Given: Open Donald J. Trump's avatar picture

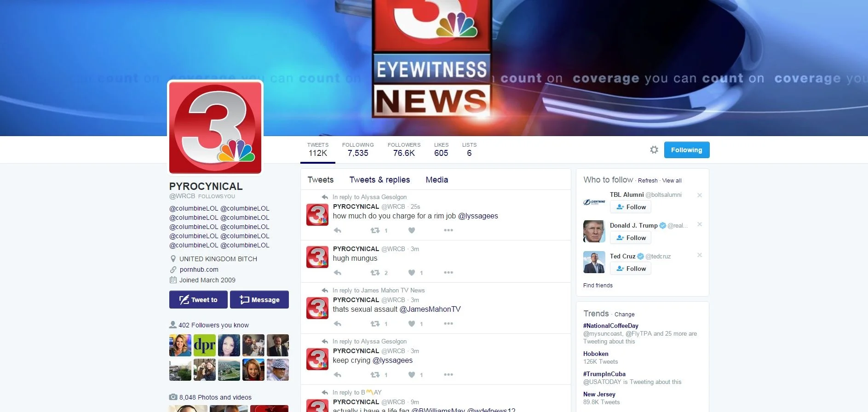Looking at the screenshot, I should coord(594,231).
